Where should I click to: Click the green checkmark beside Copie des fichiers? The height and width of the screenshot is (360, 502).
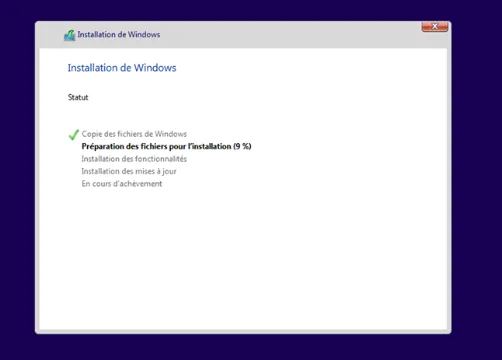coord(73,135)
